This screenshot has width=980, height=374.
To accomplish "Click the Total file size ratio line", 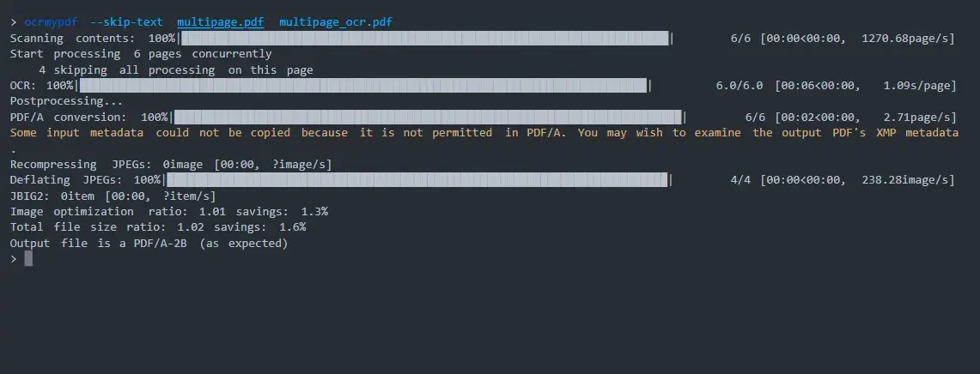I will click(x=157, y=227).
